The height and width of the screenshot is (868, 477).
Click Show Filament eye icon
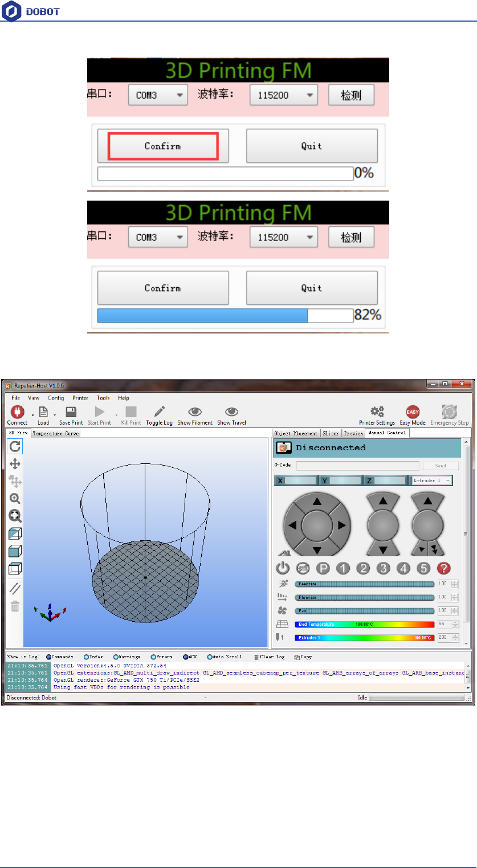click(x=195, y=412)
